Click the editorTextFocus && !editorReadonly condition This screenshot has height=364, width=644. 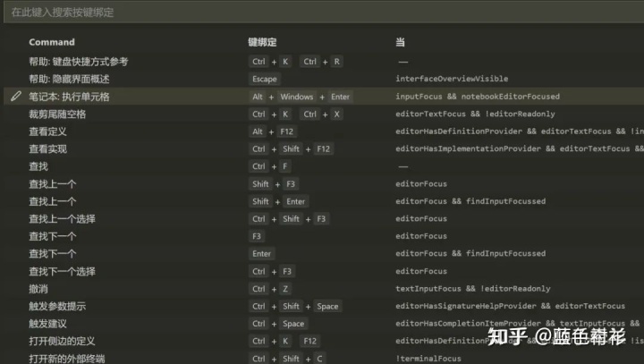click(x=475, y=114)
